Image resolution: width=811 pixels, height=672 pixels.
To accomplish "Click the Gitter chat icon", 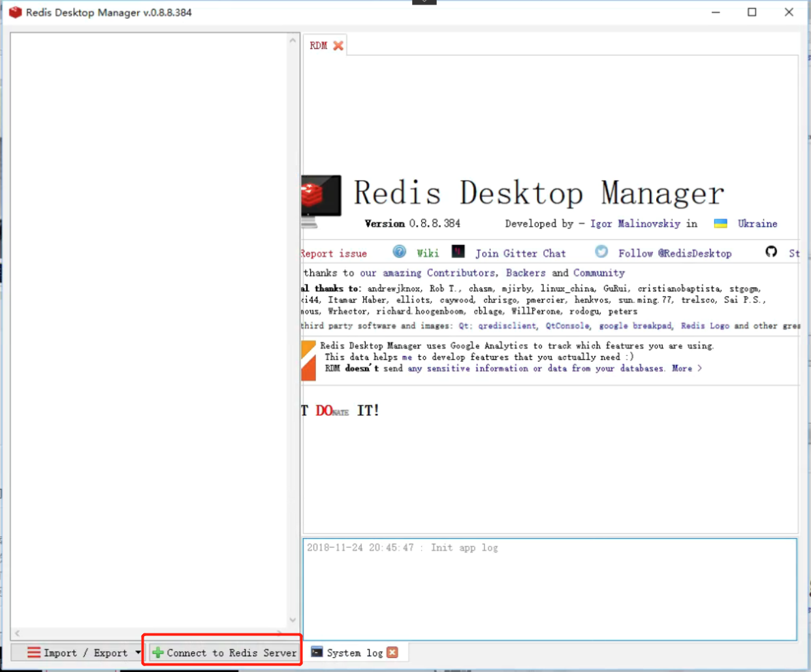I will 458,251.
